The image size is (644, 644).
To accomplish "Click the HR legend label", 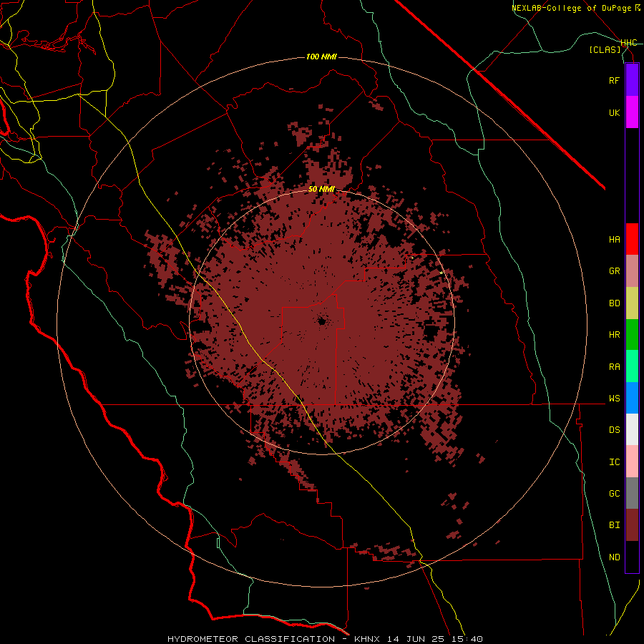I will (x=615, y=335).
